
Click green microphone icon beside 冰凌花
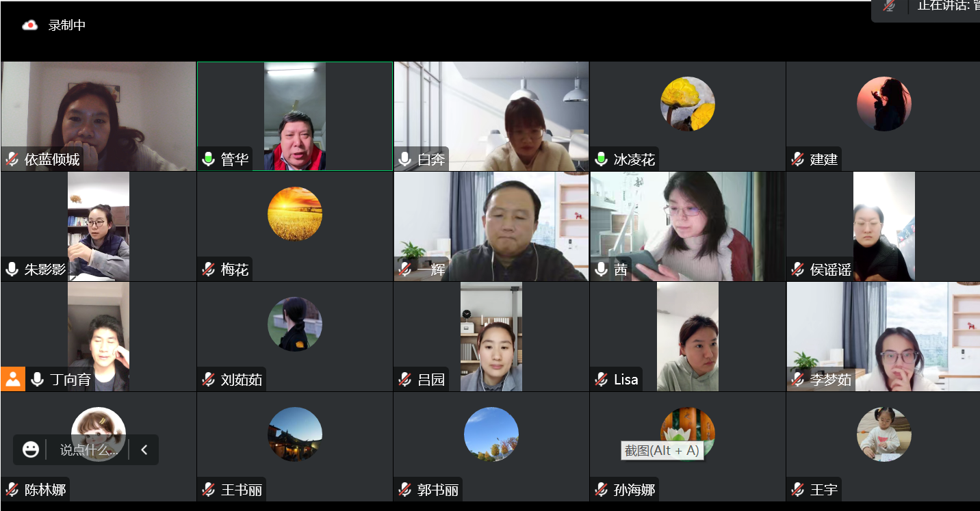pos(602,159)
